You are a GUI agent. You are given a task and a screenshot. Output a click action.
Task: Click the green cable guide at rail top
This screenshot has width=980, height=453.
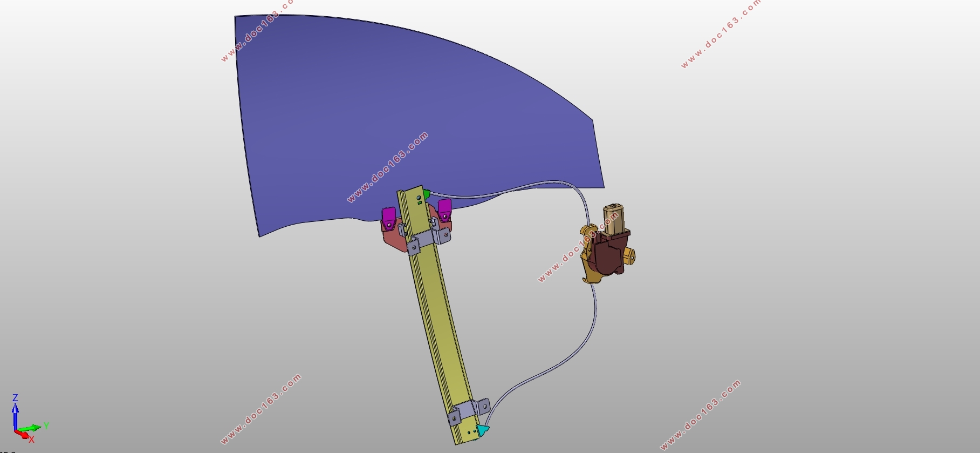point(426,193)
